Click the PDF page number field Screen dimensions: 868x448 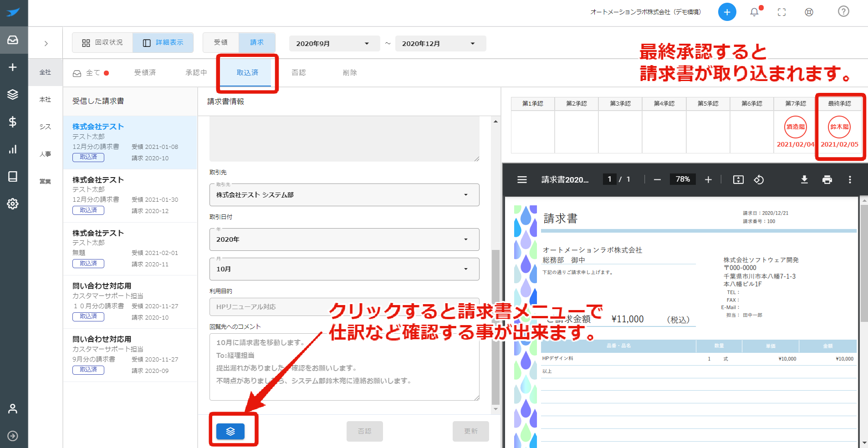pos(609,179)
